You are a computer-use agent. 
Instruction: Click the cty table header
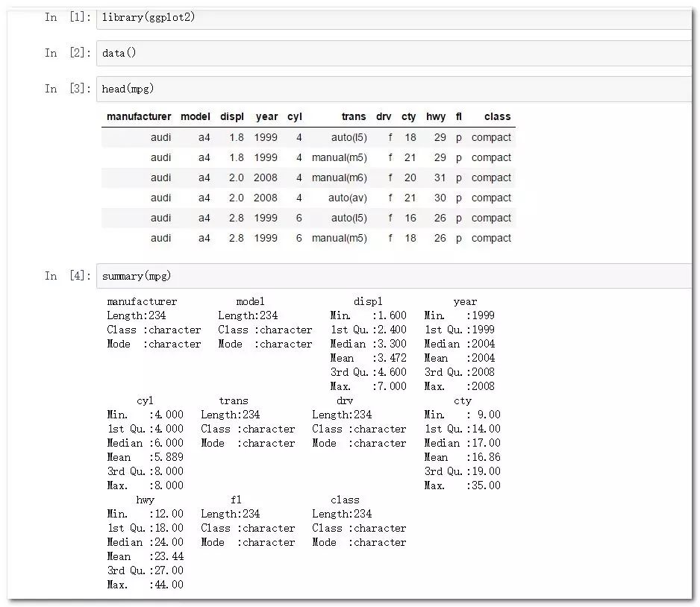click(408, 117)
